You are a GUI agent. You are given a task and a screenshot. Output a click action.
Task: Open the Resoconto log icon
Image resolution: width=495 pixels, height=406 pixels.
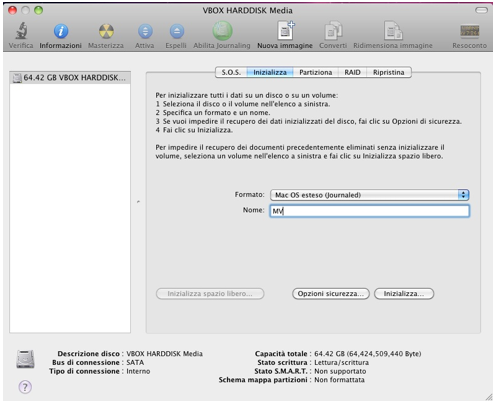[x=470, y=31]
